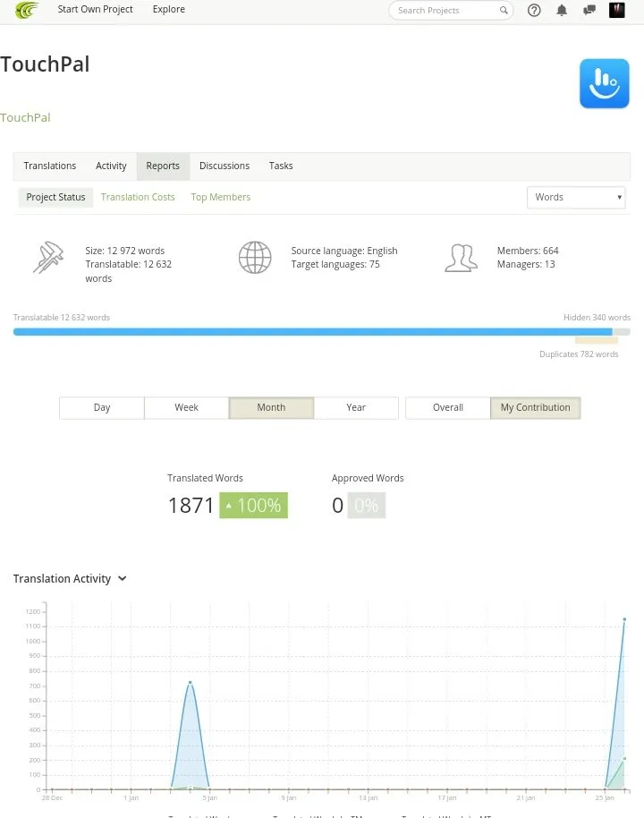Click the 1871 translated words value
Viewport: 644px width, 818px height.
pyautogui.click(x=191, y=505)
